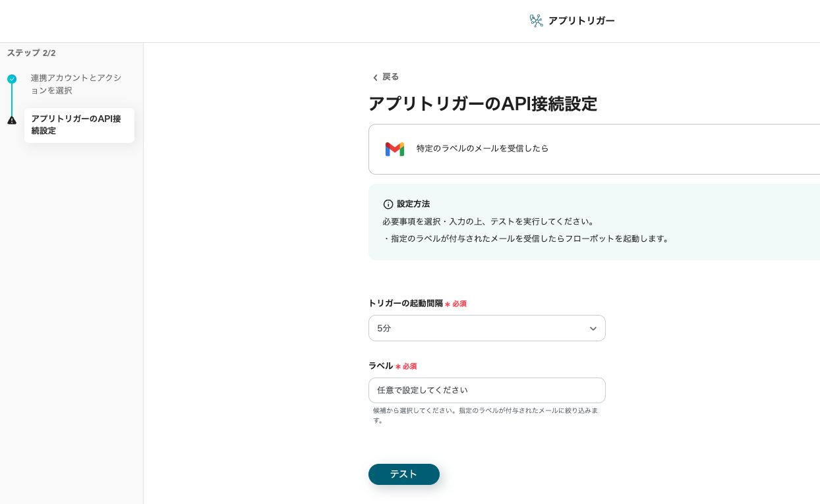Focus the ラベル input field
This screenshot has width=820, height=504.
point(486,390)
